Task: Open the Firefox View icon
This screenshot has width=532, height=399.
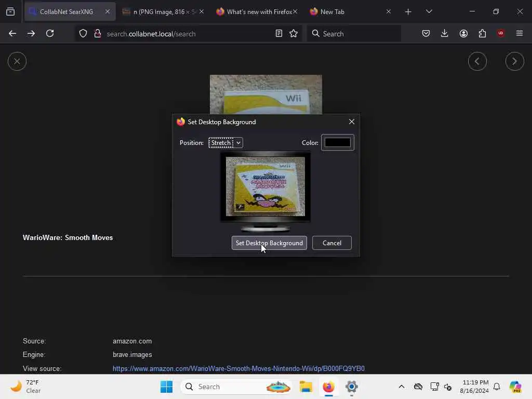Action: coord(10,11)
